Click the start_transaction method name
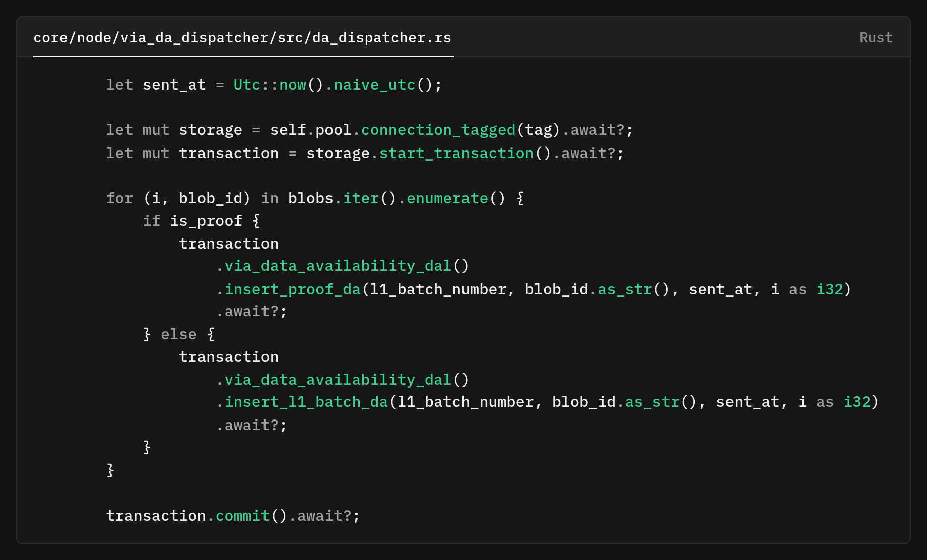927x560 pixels. tap(456, 153)
